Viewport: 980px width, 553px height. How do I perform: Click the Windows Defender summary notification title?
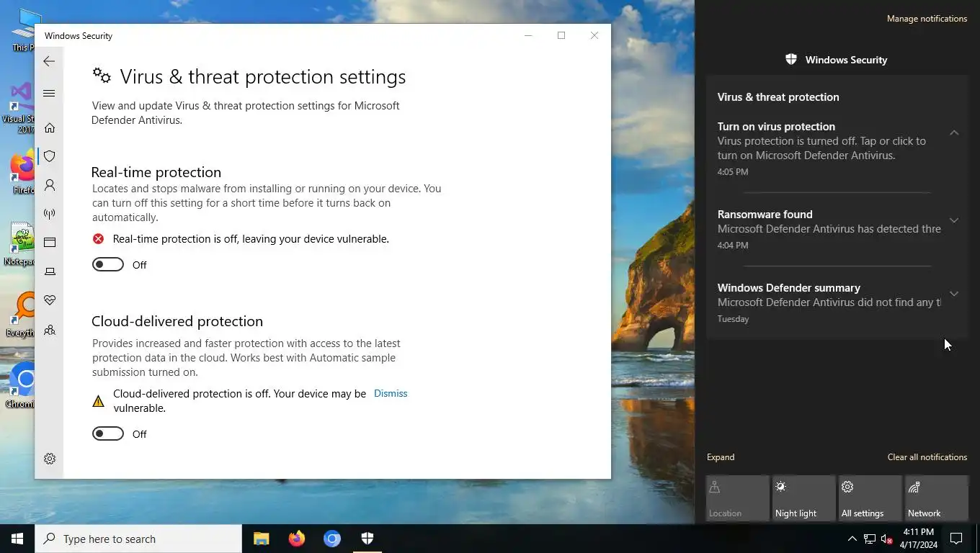(x=789, y=287)
